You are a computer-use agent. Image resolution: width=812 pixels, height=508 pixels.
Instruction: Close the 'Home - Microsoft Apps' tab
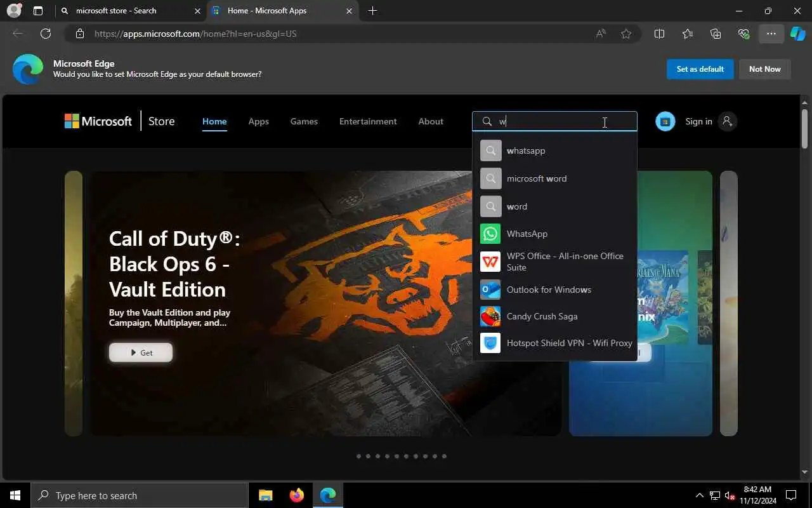click(x=350, y=11)
